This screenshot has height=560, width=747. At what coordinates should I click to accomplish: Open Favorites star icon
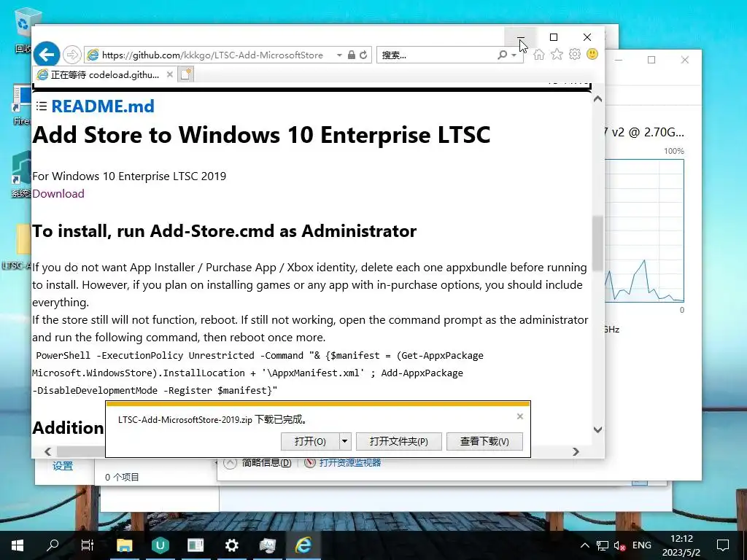click(x=557, y=54)
